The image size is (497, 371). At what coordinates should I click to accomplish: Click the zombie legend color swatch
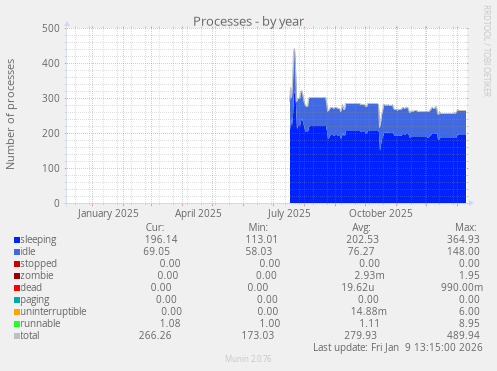[x=17, y=276]
